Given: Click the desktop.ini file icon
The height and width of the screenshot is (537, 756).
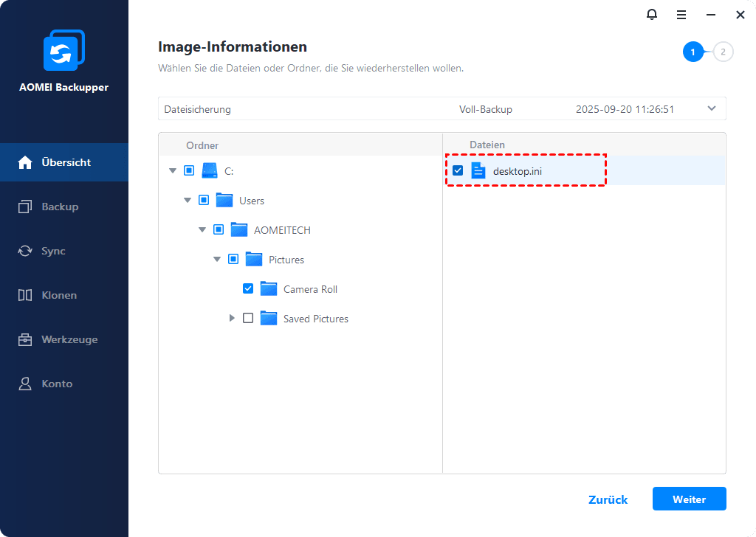Looking at the screenshot, I should click(x=478, y=171).
